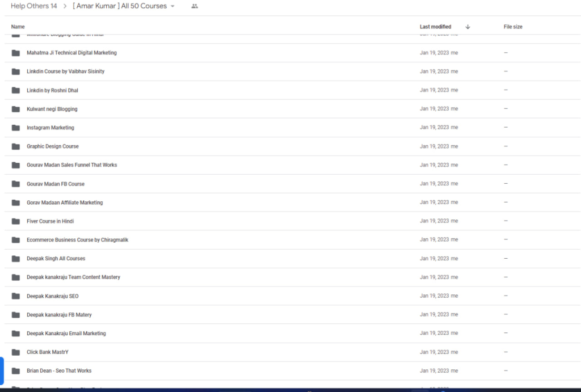Click folder icon of Brian Dean Seo That Works
Screen dimensions: 581x392
(15, 371)
